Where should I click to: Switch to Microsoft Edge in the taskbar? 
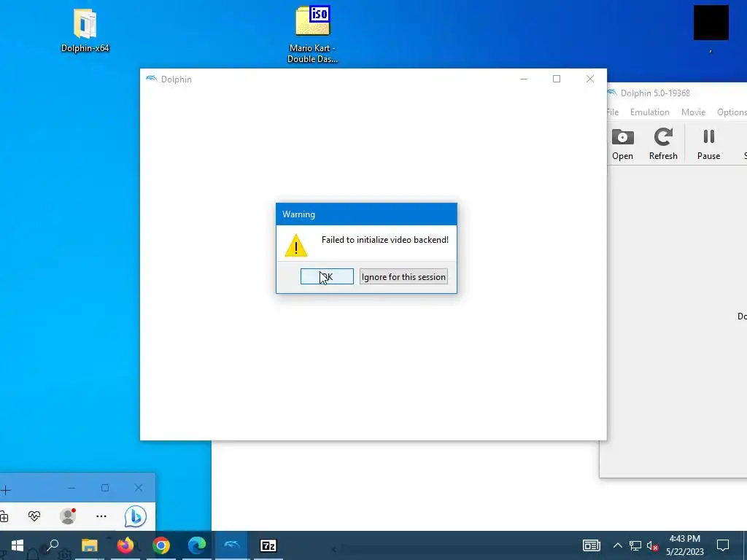pyautogui.click(x=197, y=545)
